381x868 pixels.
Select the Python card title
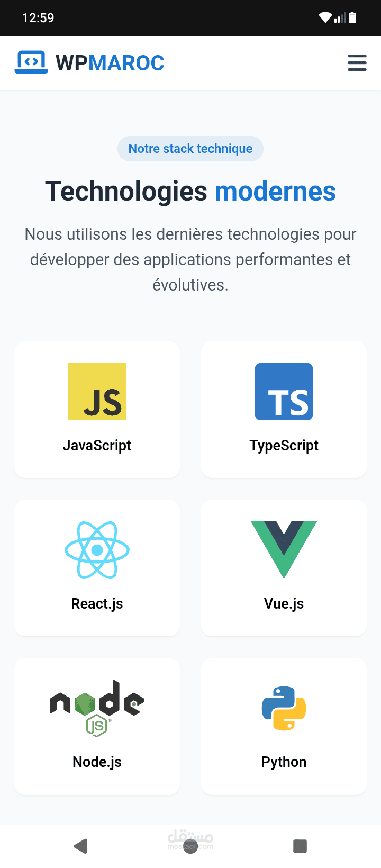click(284, 762)
